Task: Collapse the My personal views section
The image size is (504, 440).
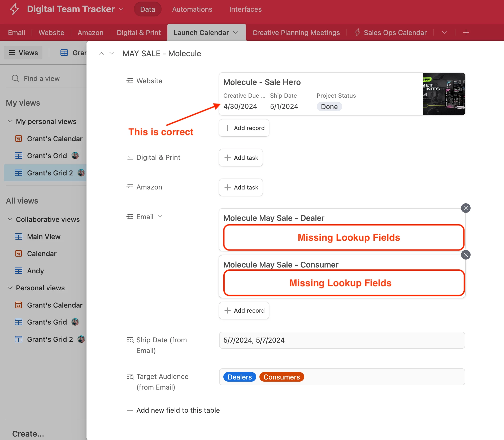Action: pos(10,121)
